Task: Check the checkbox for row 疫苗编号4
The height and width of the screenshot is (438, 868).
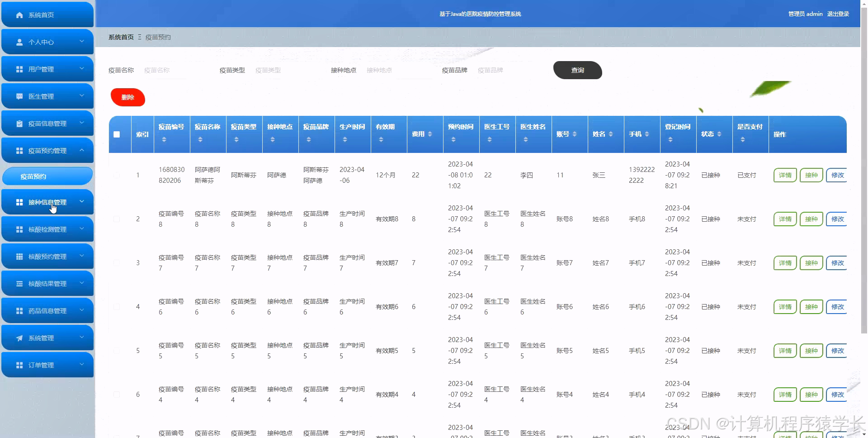Action: click(x=117, y=395)
